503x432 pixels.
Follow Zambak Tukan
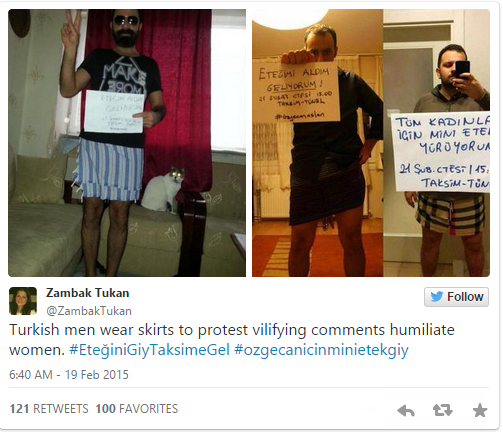tap(456, 297)
